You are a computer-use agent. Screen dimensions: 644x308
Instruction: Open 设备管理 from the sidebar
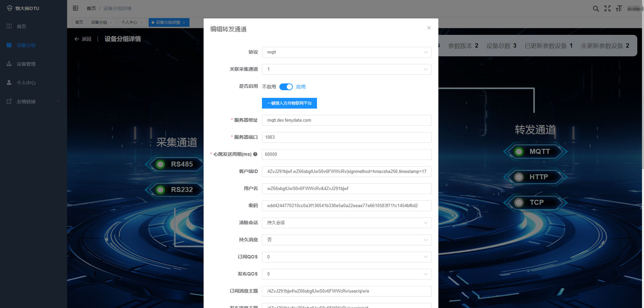click(26, 64)
